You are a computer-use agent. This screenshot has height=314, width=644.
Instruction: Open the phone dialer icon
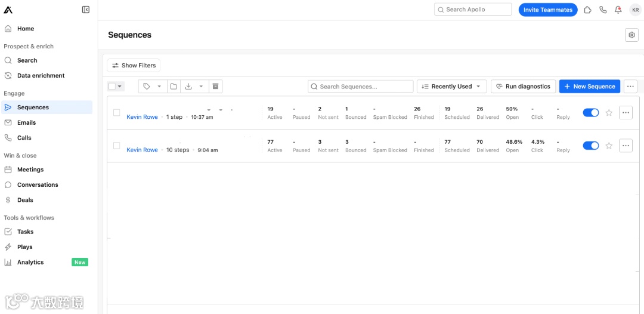click(x=603, y=10)
